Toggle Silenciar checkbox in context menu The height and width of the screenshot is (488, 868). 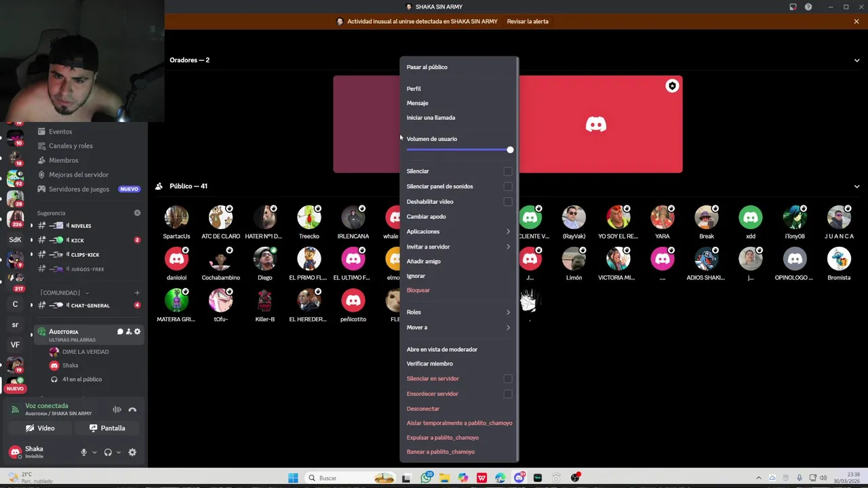(x=508, y=171)
